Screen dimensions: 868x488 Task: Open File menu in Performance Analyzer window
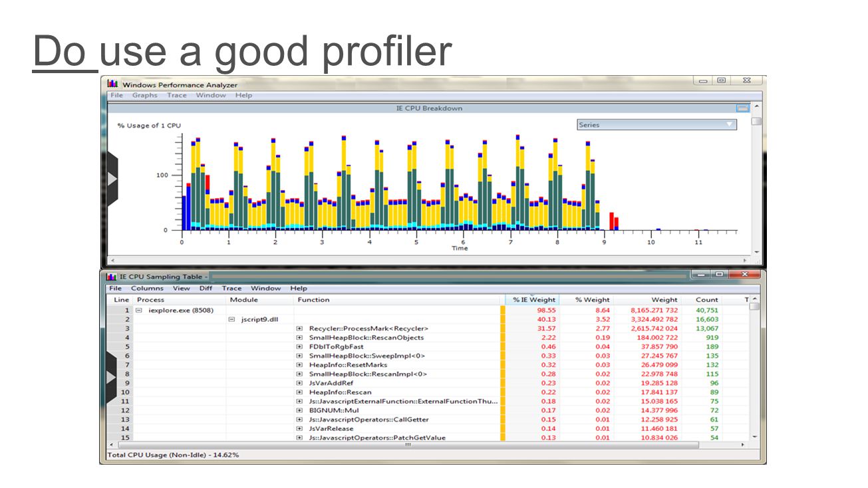tap(117, 95)
